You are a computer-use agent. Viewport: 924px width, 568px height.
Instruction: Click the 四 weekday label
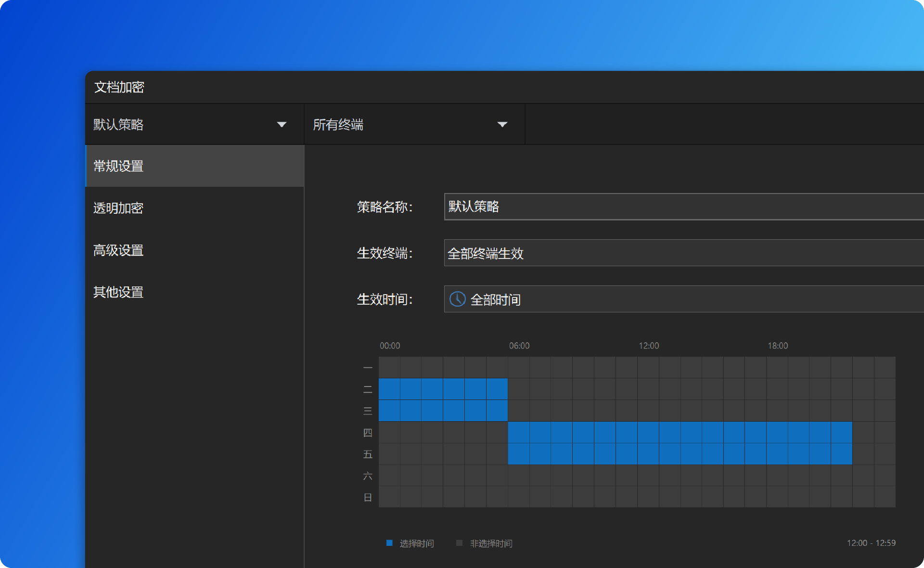(368, 433)
